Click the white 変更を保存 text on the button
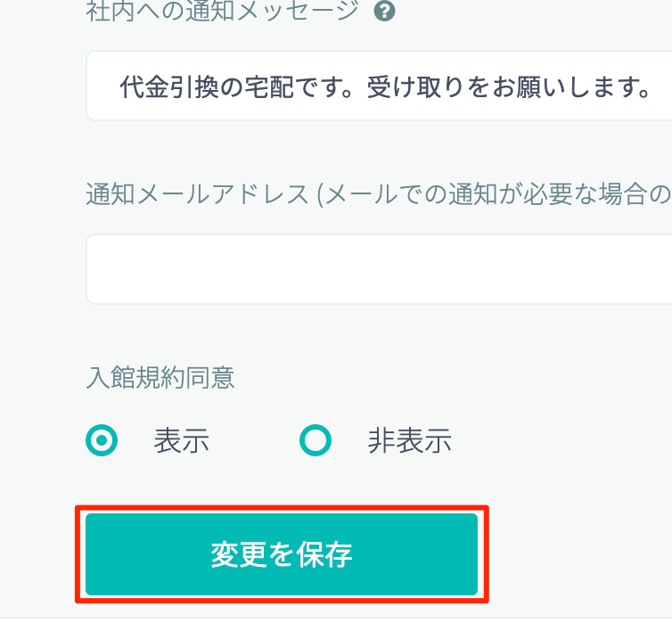 [282, 555]
